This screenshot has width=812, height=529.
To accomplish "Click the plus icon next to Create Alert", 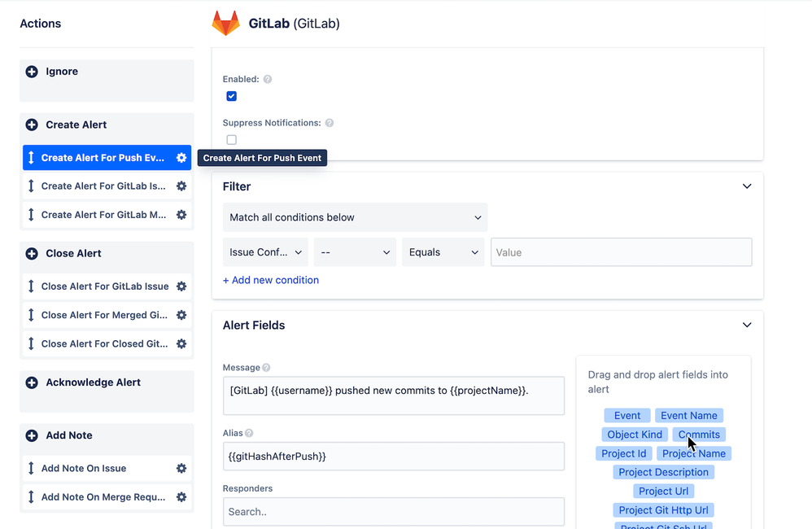I will (32, 125).
